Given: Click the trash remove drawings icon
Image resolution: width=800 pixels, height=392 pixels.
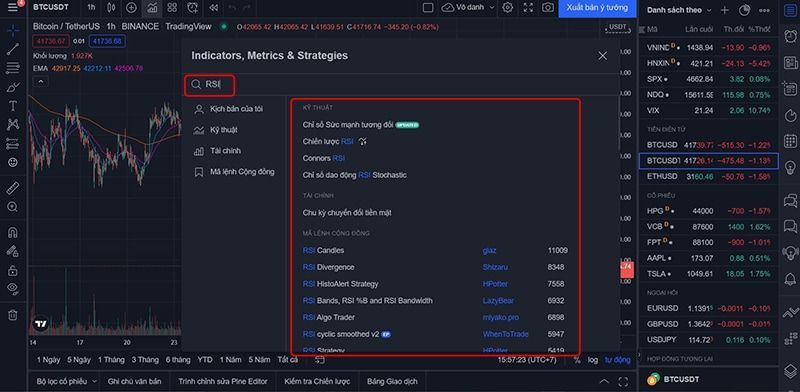Looking at the screenshot, I should 13,315.
